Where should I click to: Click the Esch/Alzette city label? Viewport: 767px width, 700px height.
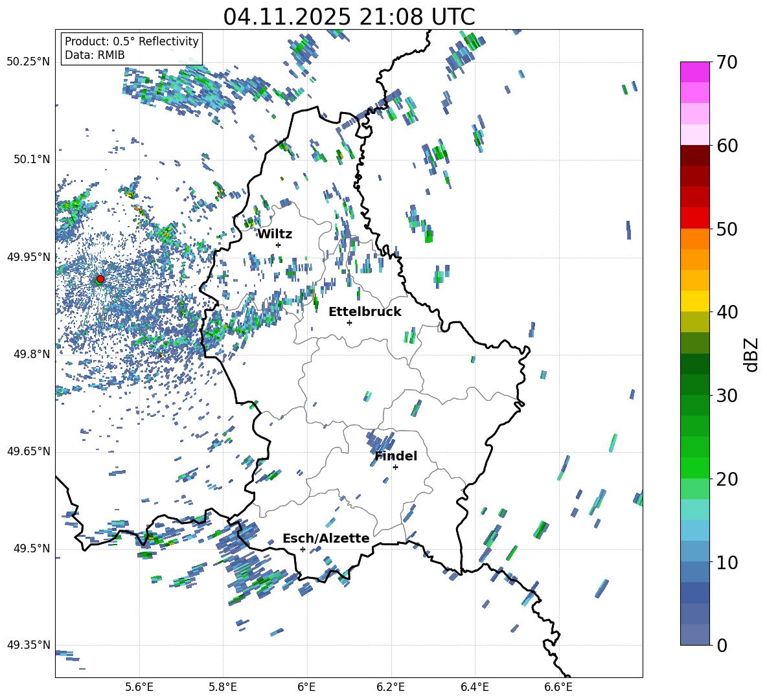click(326, 538)
